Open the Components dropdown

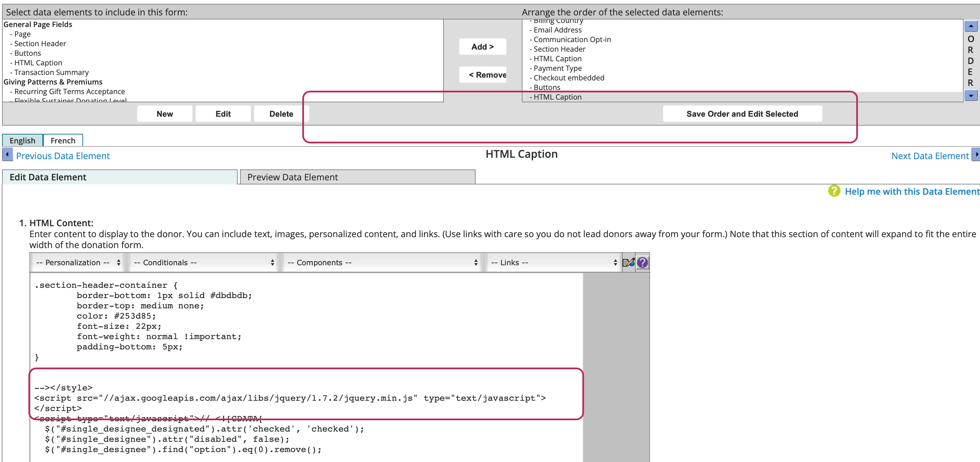(x=382, y=262)
